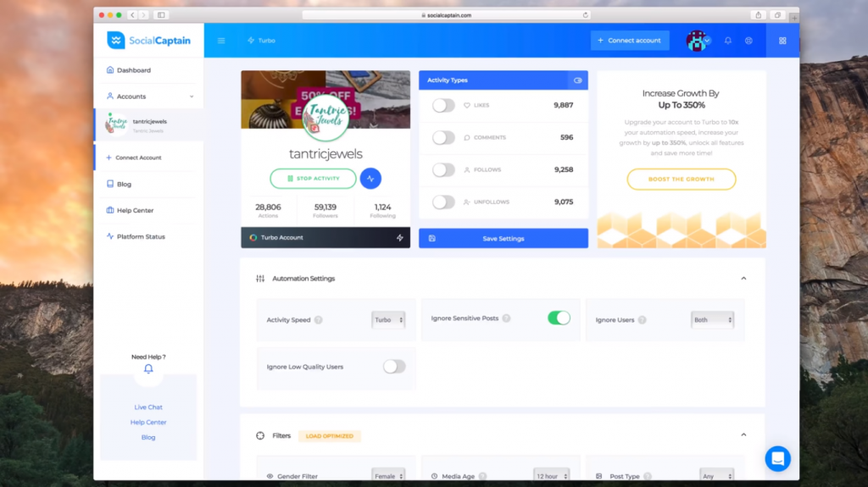Click the 1,124 Following stat
The image size is (868, 487).
tap(382, 210)
